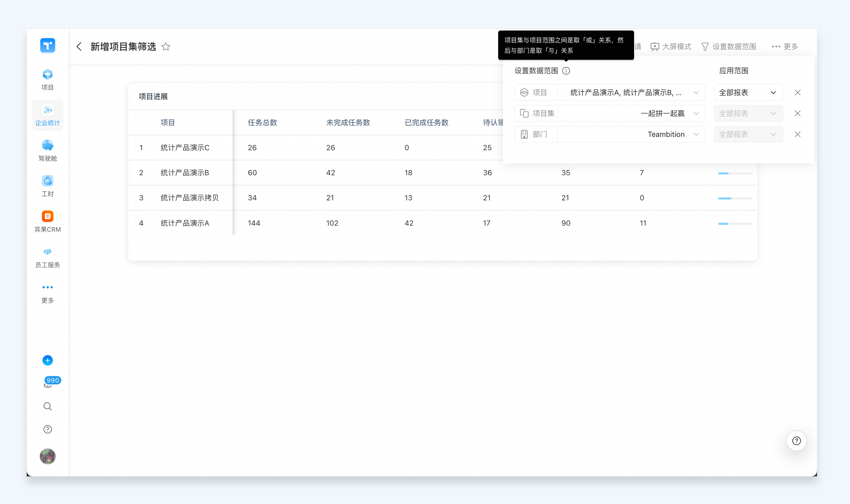Screen dimensions: 850x504
Task: Open 员工服务 in the sidebar
Action: click(x=48, y=257)
